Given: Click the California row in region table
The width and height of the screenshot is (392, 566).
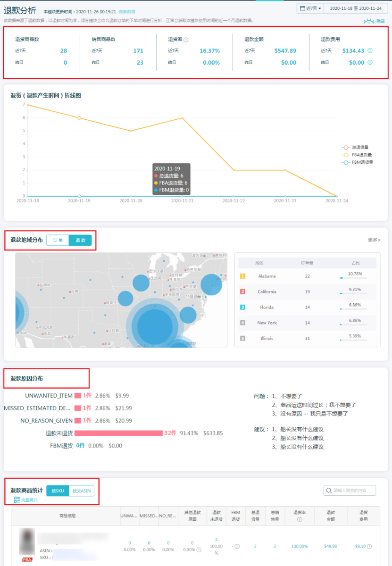Looking at the screenshot, I should coord(308,291).
